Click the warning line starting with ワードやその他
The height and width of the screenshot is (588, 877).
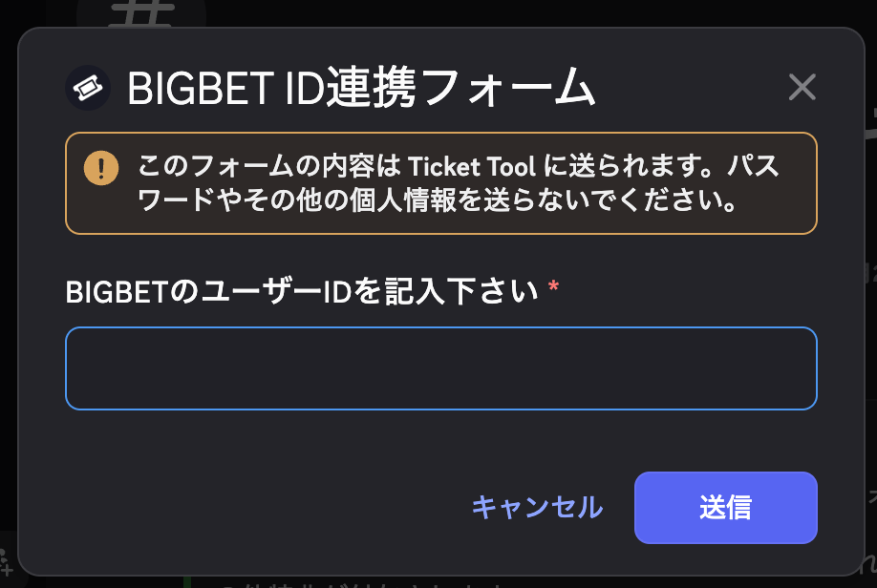[x=438, y=200]
